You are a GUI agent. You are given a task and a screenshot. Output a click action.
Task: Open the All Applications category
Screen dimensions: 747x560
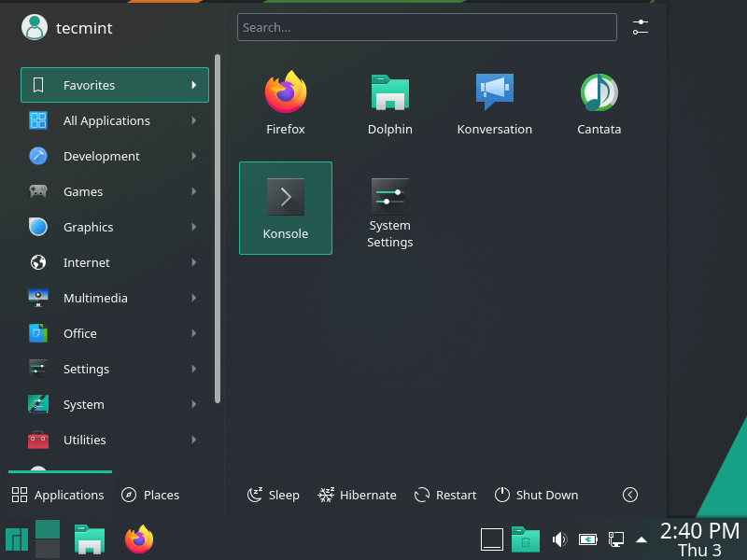[114, 120]
